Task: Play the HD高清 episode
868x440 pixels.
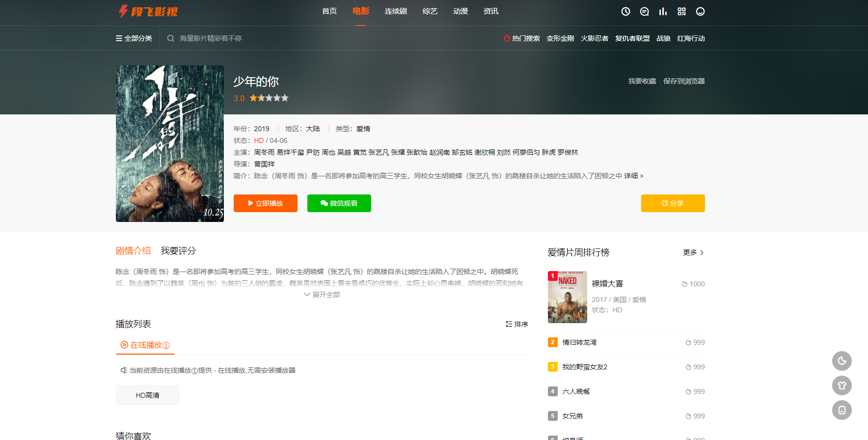Action: 147,395
